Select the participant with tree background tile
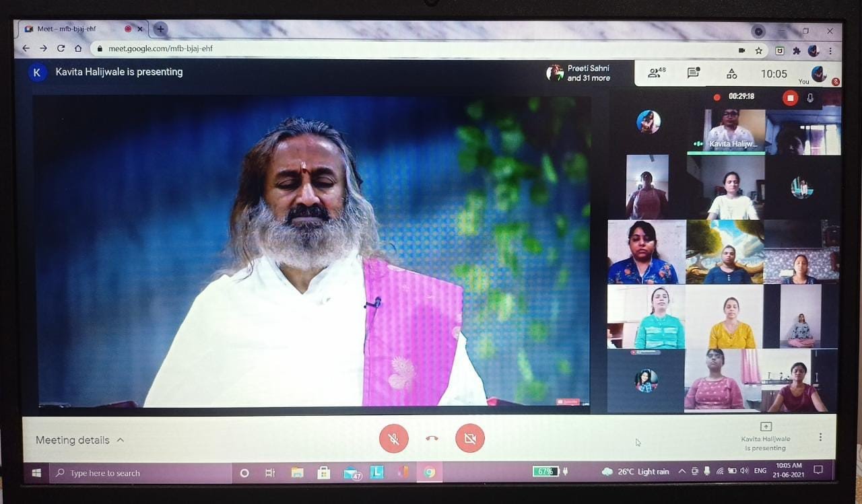Image resolution: width=862 pixels, height=504 pixels. tap(725, 252)
